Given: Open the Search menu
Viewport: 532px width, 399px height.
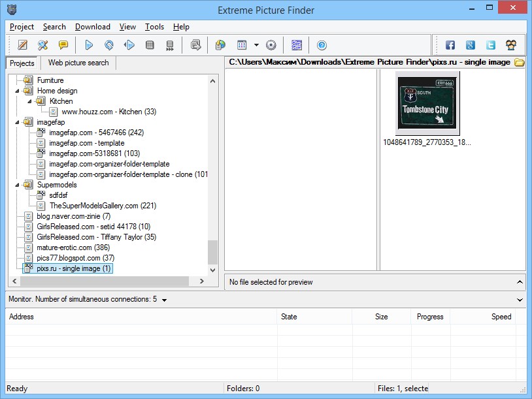Looking at the screenshot, I should click(x=54, y=27).
